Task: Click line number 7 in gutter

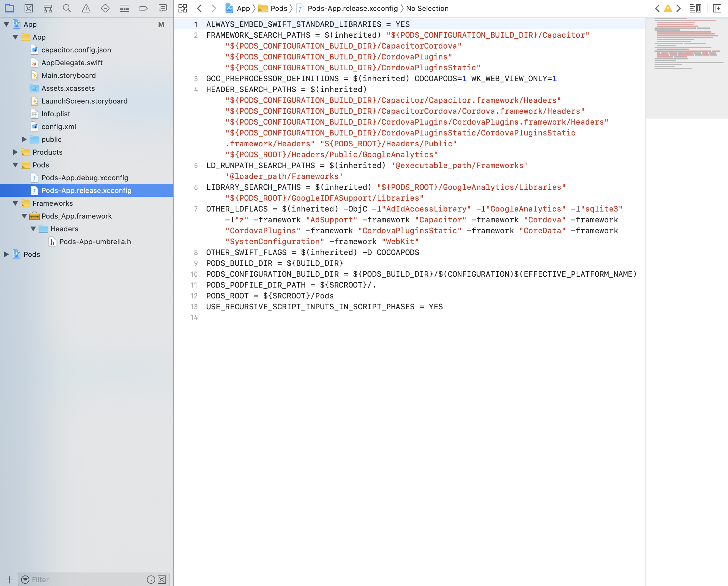Action: [195, 209]
